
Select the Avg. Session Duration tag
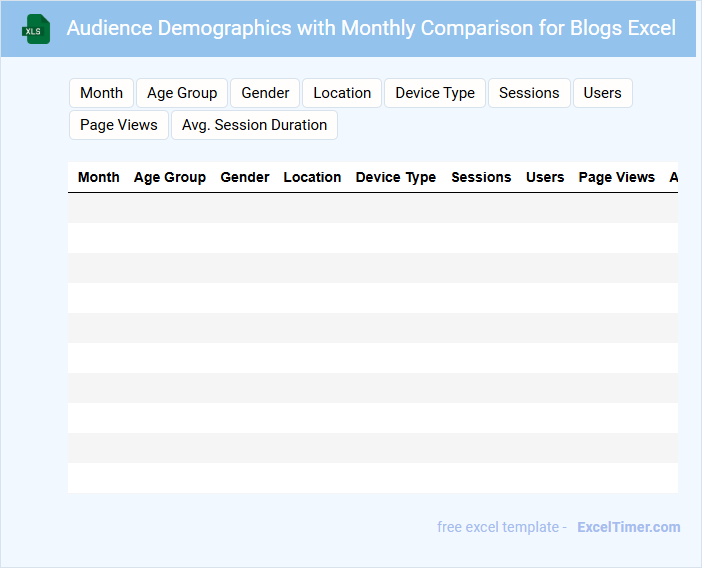point(254,125)
